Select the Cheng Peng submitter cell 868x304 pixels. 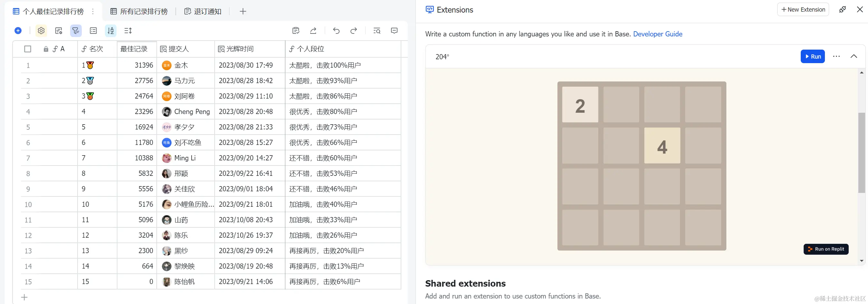(186, 111)
